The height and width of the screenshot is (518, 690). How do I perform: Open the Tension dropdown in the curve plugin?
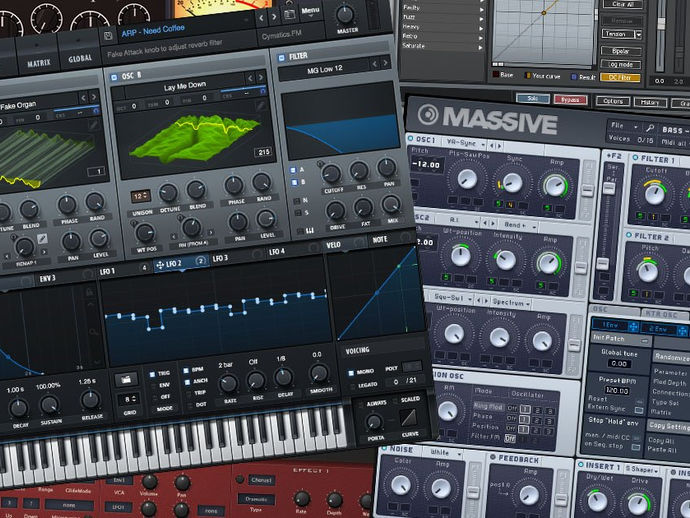pyautogui.click(x=622, y=34)
